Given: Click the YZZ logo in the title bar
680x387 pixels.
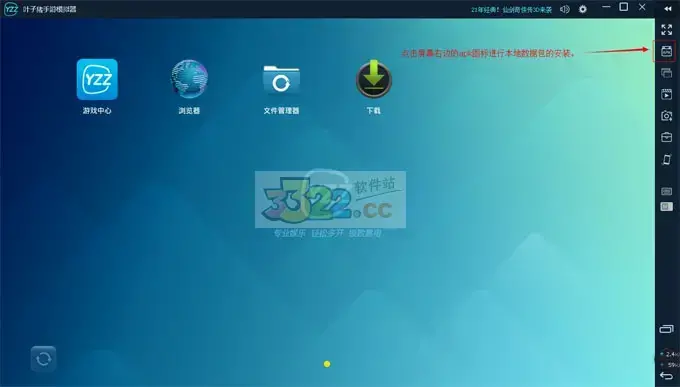Looking at the screenshot, I should point(11,9).
